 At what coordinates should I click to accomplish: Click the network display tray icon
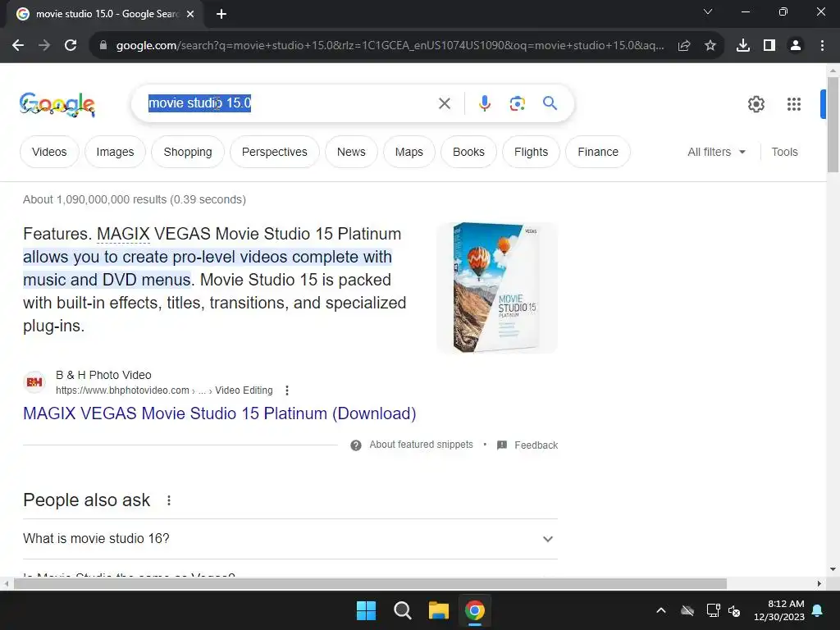[x=713, y=610]
